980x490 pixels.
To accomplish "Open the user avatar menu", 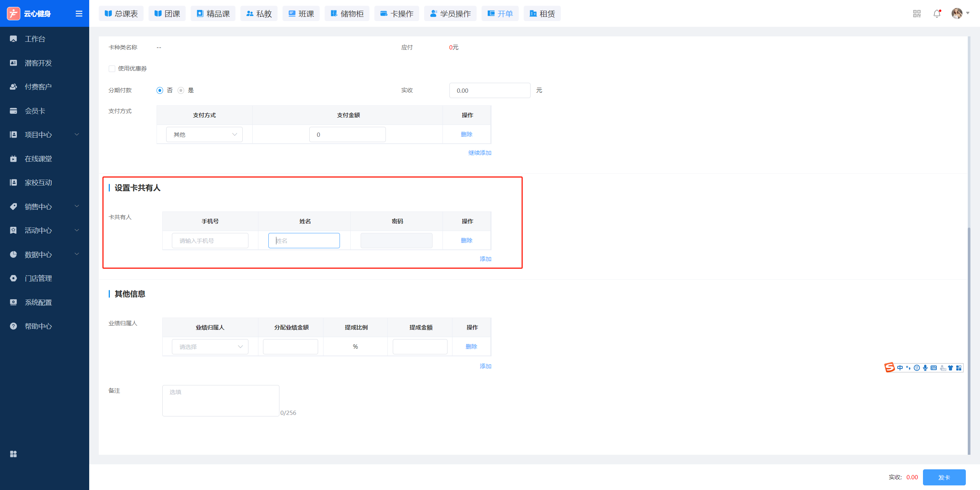I will pos(957,13).
